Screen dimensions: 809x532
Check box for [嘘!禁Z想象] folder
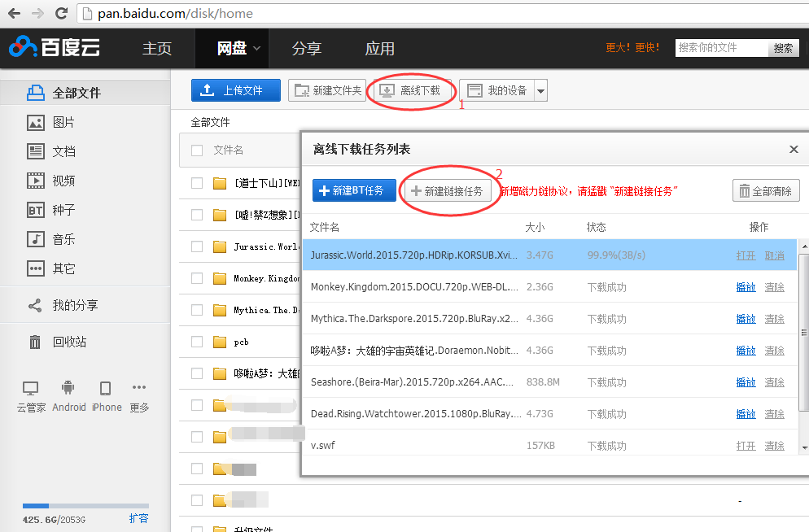197,215
